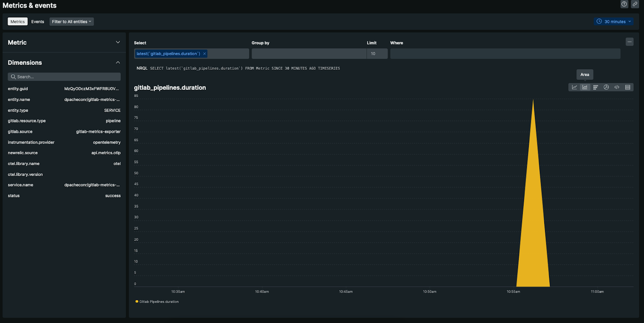
Task: Open the 30 minutes time range dropdown
Action: 614,21
